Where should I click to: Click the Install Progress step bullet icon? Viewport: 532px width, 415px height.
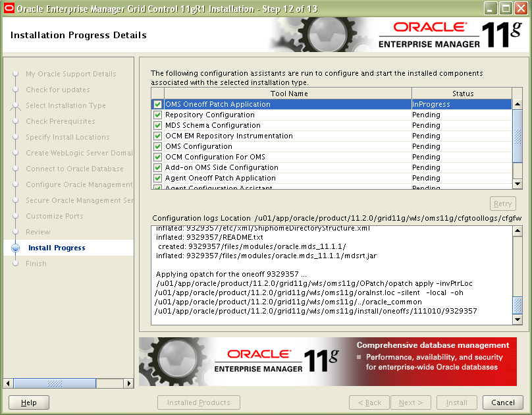(x=15, y=248)
